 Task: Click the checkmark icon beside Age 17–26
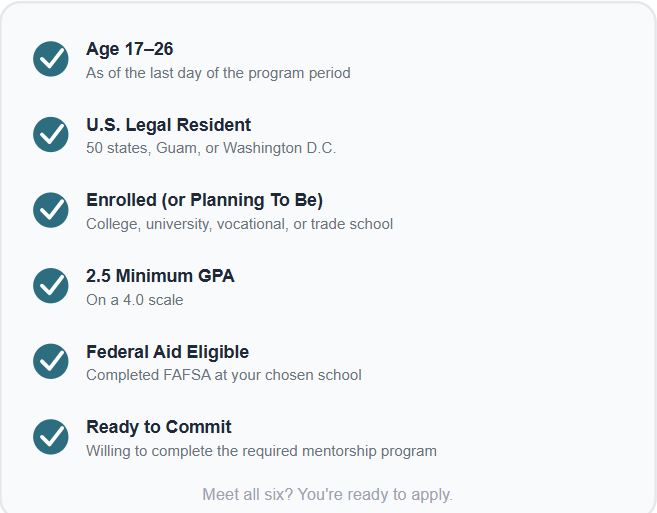pyautogui.click(x=51, y=59)
